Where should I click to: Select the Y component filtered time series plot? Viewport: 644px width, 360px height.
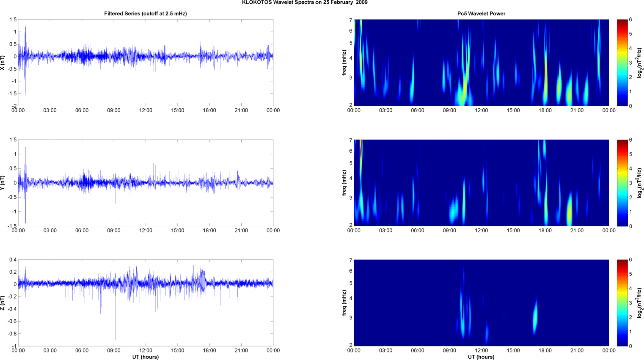146,183
